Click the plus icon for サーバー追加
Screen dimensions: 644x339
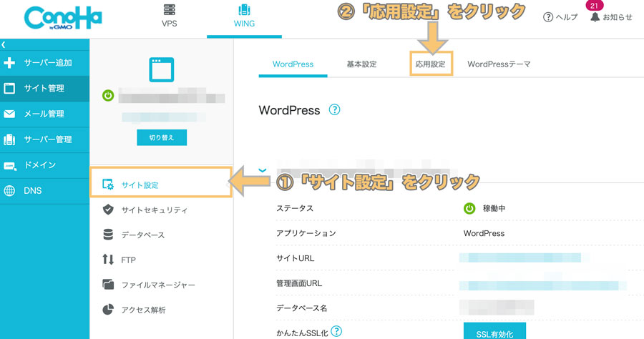click(9, 63)
